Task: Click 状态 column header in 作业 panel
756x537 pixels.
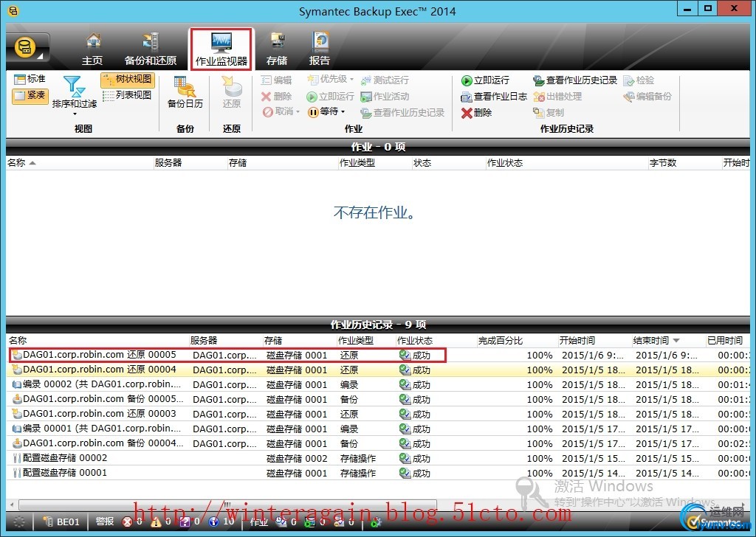Action: [x=448, y=163]
